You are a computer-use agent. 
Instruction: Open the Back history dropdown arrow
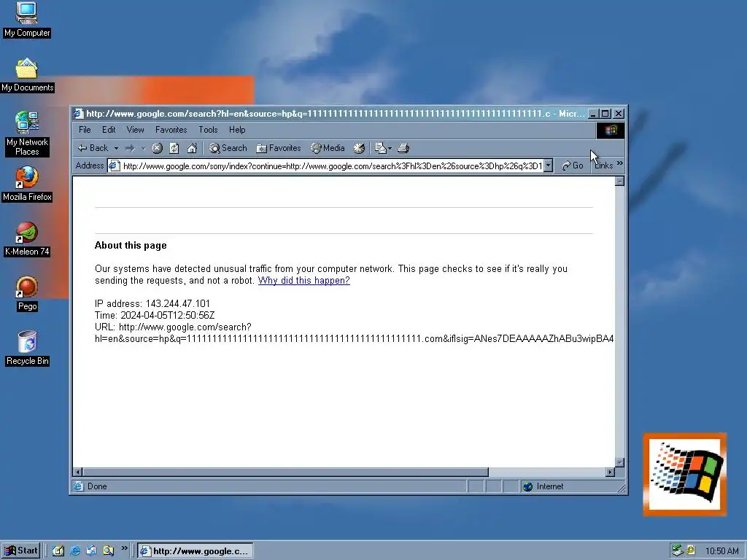[116, 148]
